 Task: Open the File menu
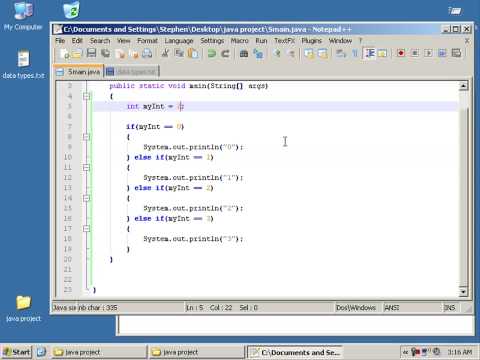coord(60,41)
